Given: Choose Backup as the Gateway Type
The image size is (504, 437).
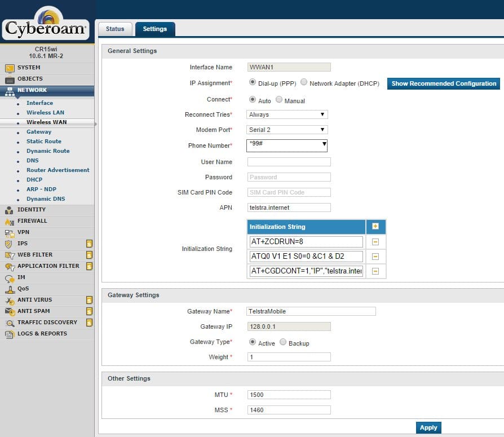Looking at the screenshot, I should pos(283,342).
